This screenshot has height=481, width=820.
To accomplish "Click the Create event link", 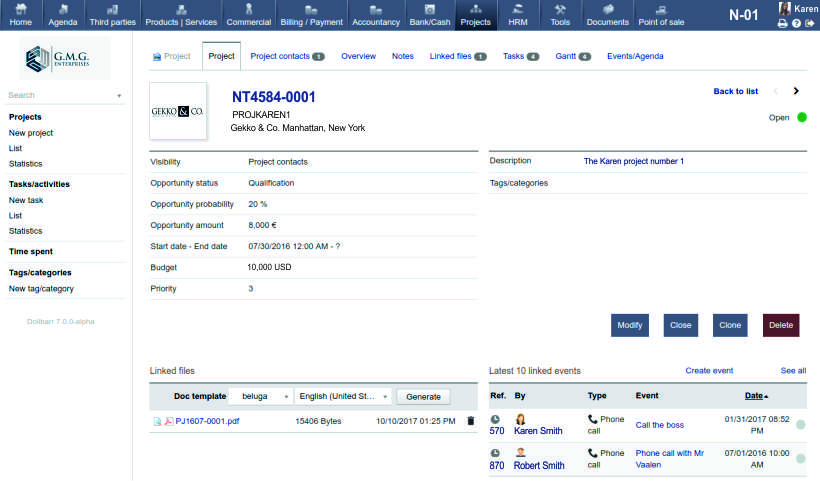I will click(x=709, y=371).
